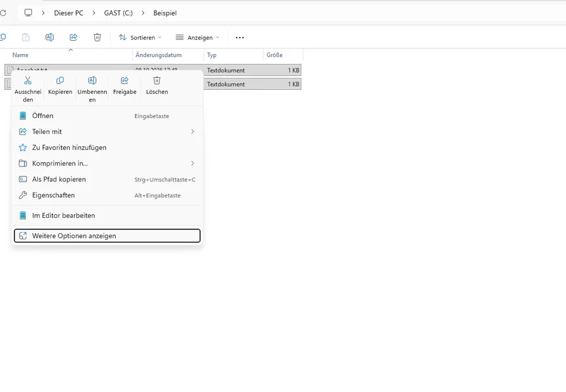Image resolution: width=566 pixels, height=392 pixels.
Task: Open Eigenschaften from the context menu
Action: coord(107,195)
